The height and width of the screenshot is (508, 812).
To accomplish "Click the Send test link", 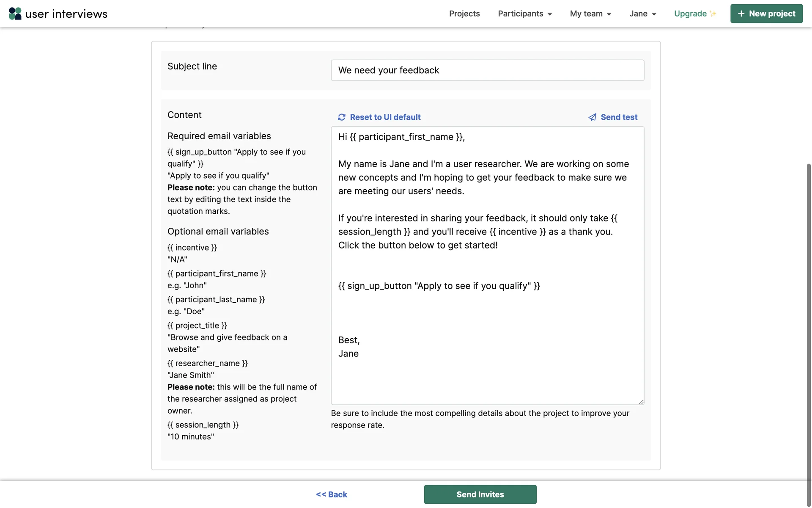I will (x=619, y=117).
